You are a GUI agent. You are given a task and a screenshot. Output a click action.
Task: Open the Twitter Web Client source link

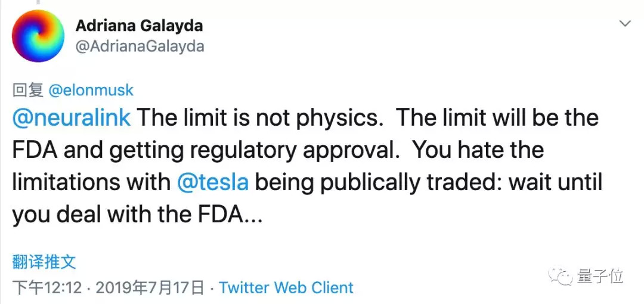coord(286,288)
